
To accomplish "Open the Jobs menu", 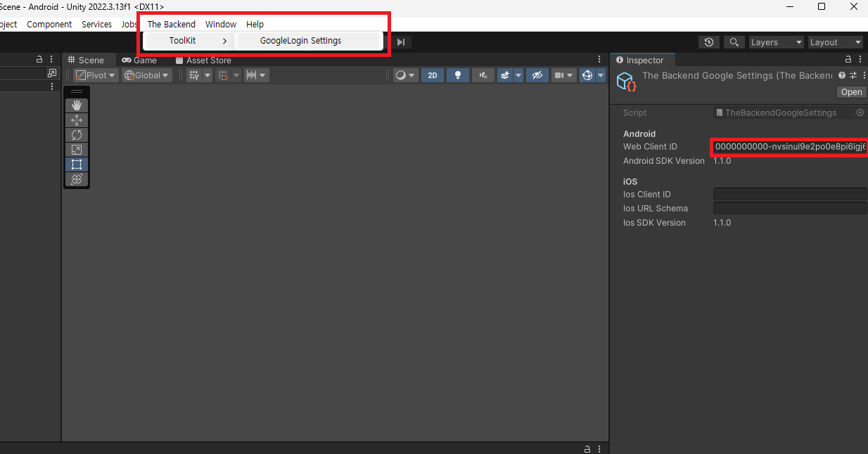I will coord(129,24).
